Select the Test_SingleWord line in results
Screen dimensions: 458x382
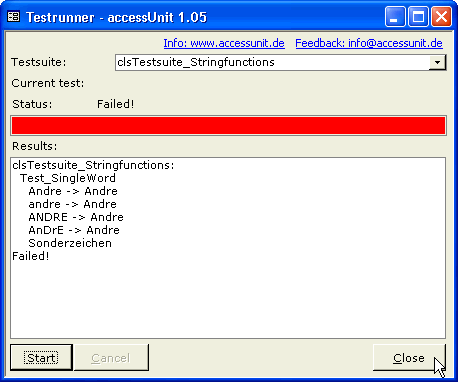(68, 178)
